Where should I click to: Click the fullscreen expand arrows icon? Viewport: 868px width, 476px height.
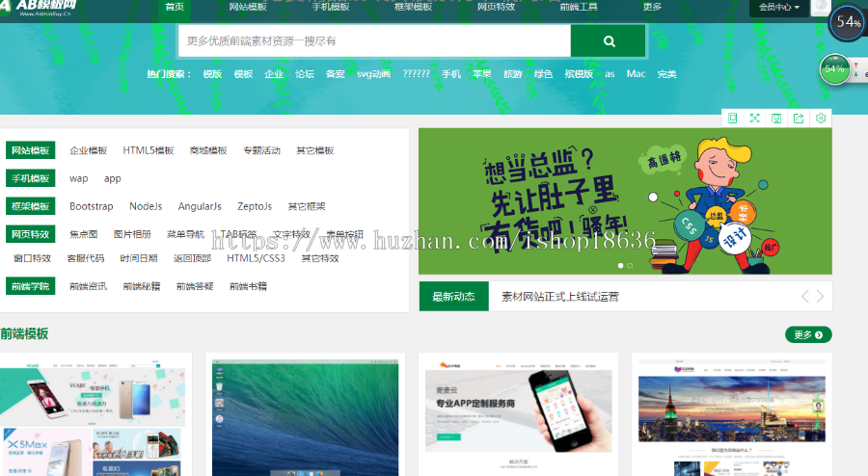click(754, 119)
